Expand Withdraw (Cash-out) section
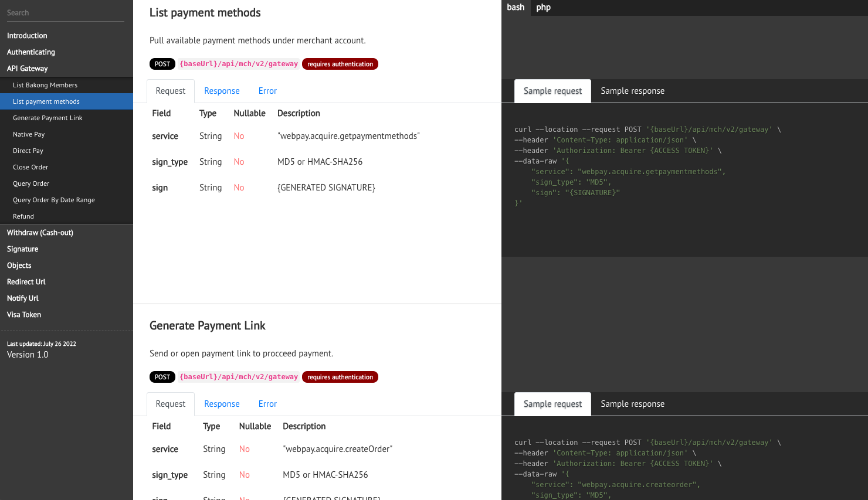 click(40, 233)
